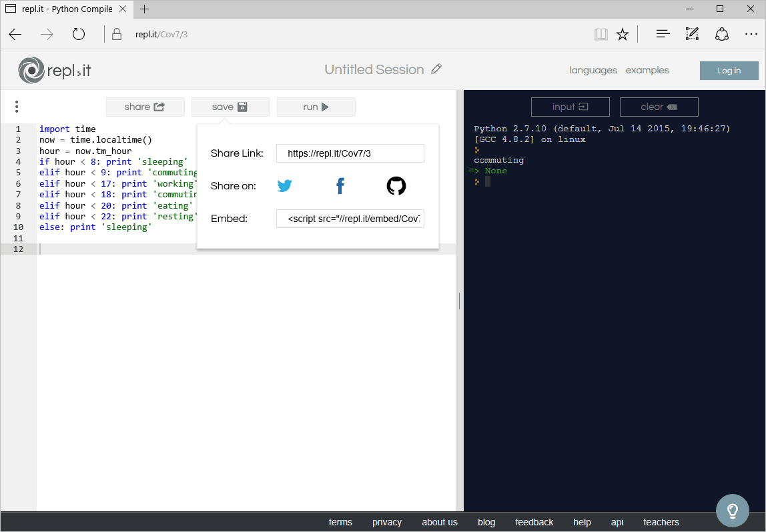Open Edge reading view
Viewport: 766px width, 532px height.
pos(601,33)
